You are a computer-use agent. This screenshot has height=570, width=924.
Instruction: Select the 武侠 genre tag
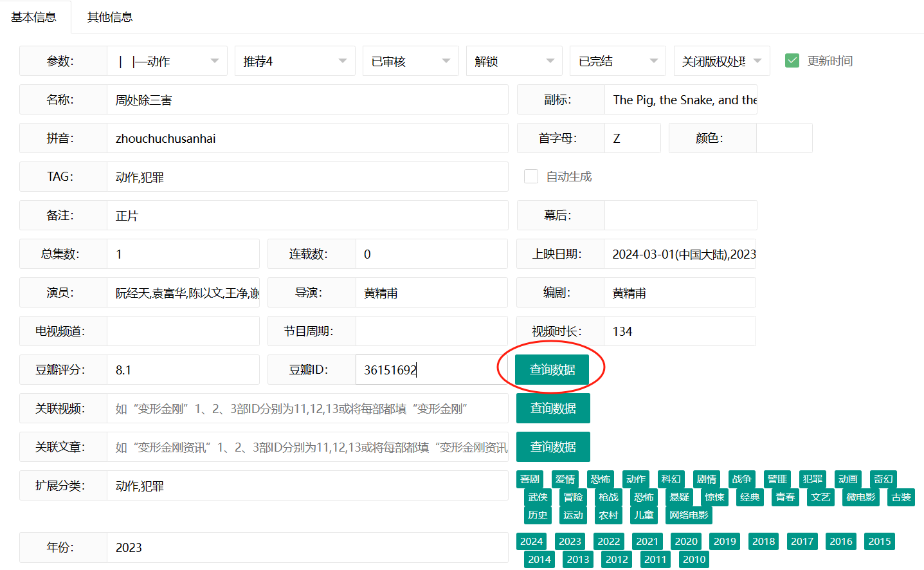click(538, 497)
